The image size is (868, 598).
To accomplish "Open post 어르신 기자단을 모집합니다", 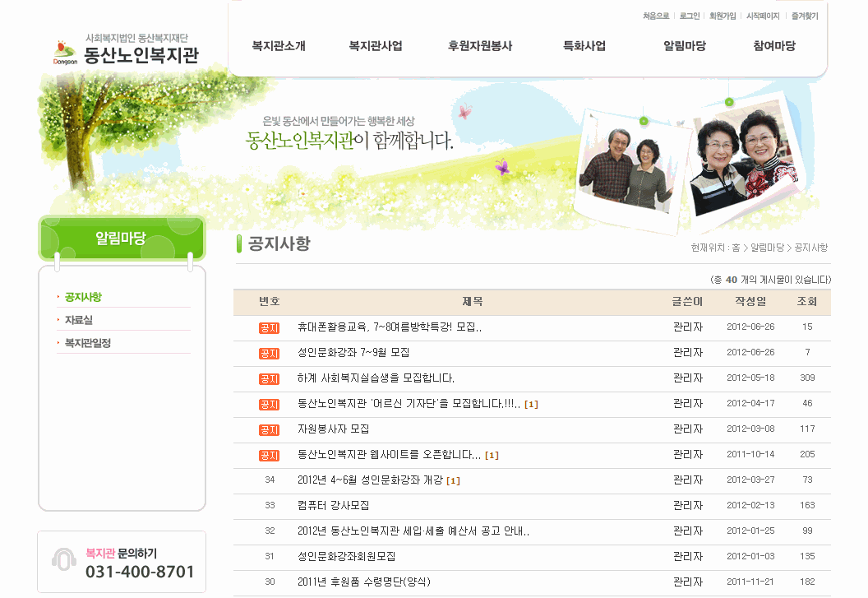I will pyautogui.click(x=409, y=404).
